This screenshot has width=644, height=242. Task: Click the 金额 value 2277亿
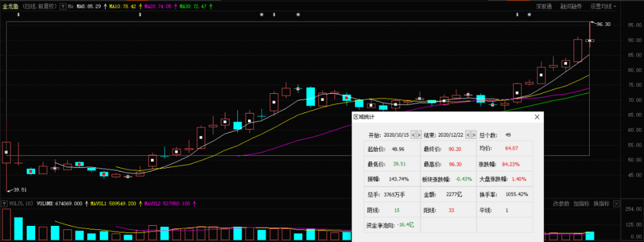click(454, 194)
